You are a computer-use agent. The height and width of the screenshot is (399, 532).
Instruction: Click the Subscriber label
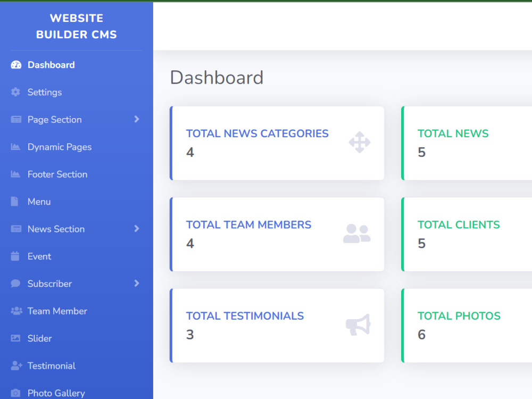pyautogui.click(x=49, y=284)
